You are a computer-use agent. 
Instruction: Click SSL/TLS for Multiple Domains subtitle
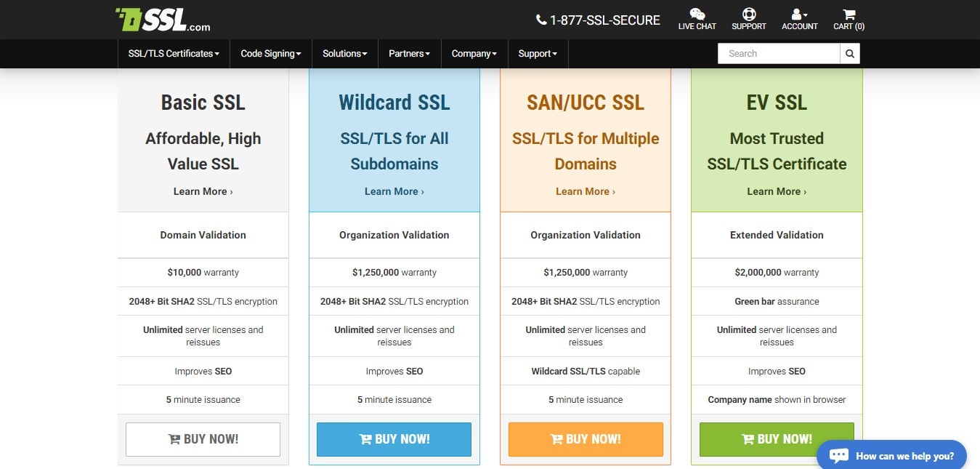point(586,151)
